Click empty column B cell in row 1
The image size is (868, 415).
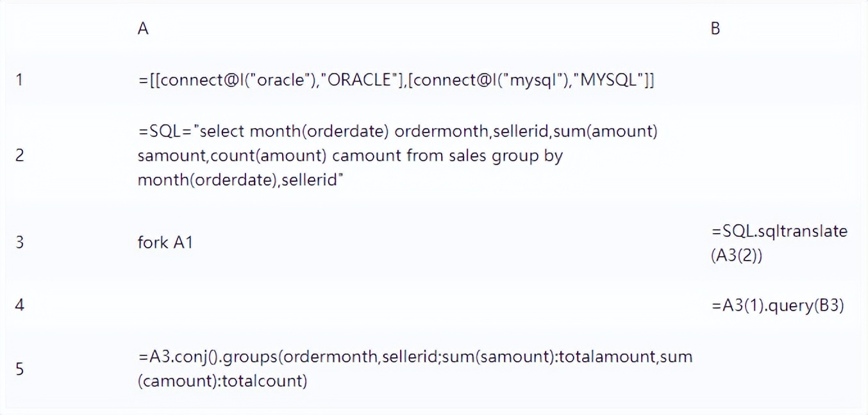click(x=782, y=81)
